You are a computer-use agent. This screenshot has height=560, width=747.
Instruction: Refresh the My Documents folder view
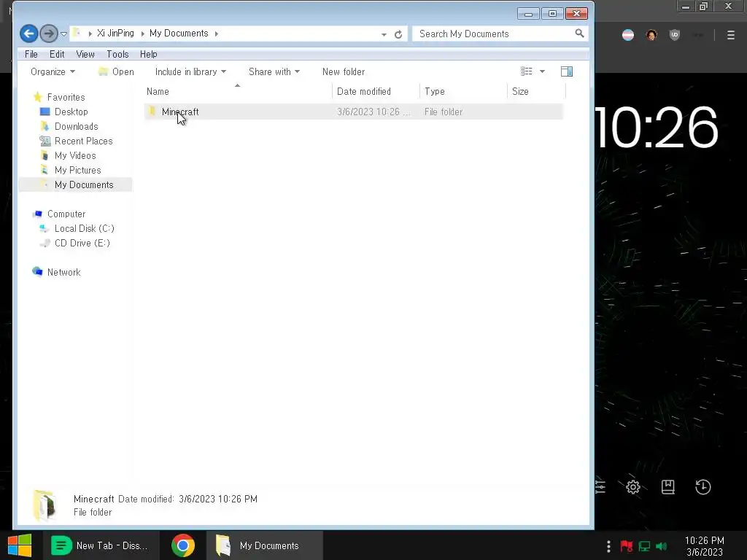pyautogui.click(x=398, y=34)
